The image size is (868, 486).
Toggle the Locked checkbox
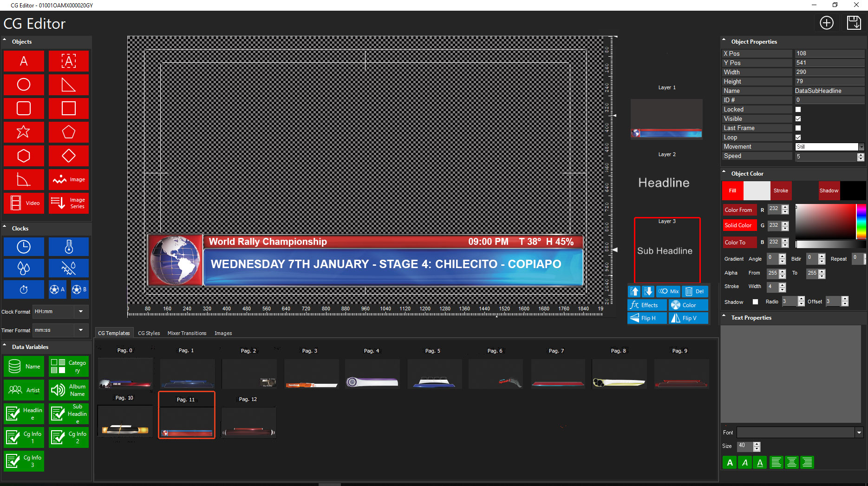pos(798,110)
